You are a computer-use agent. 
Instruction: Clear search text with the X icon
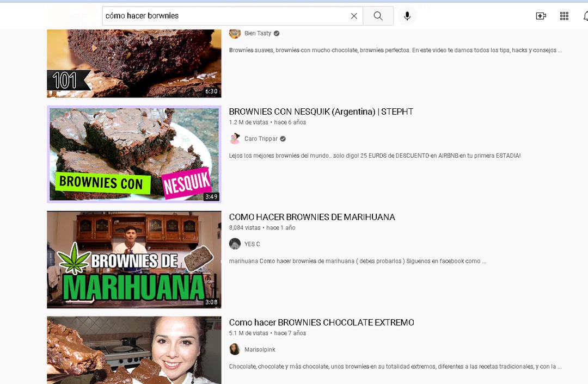pyautogui.click(x=354, y=16)
